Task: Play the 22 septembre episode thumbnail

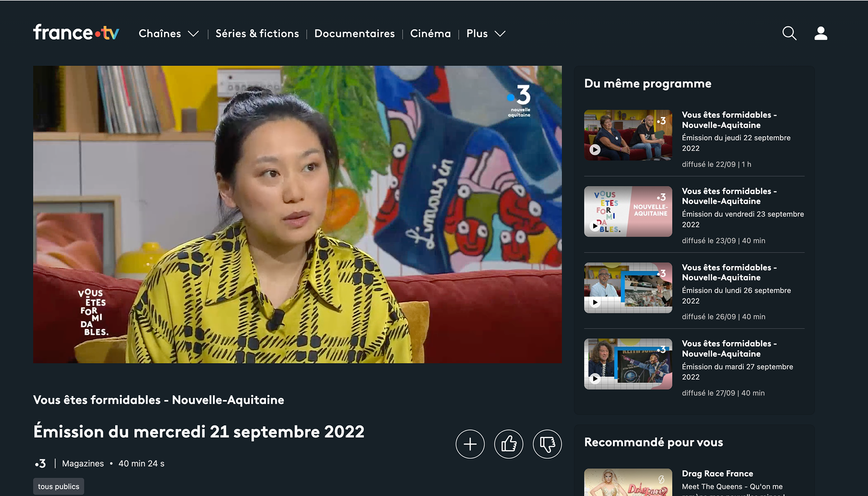Action: pyautogui.click(x=627, y=135)
